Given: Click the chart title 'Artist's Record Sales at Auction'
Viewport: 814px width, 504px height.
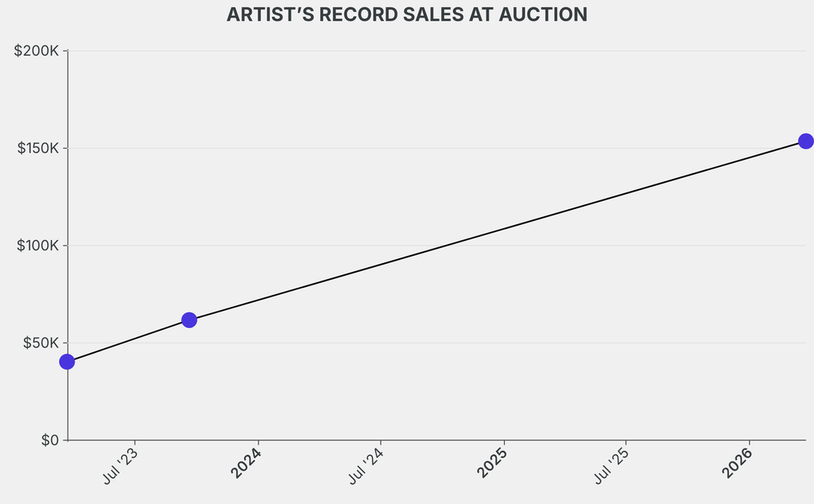Looking at the screenshot, I should (x=407, y=14).
